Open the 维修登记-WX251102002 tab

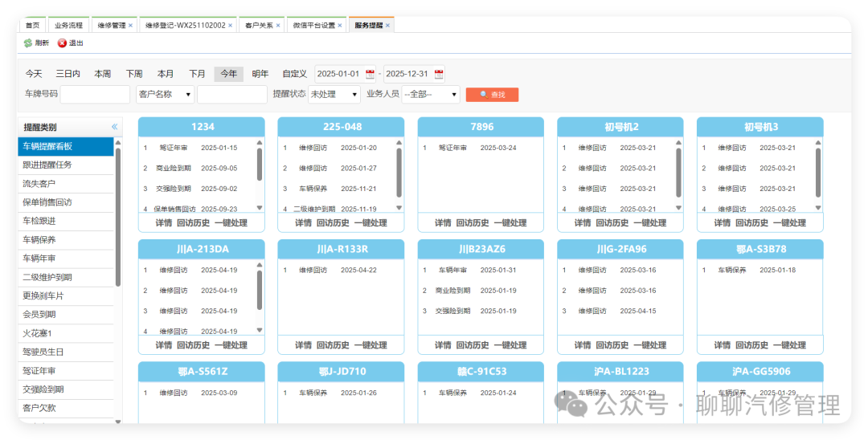(x=186, y=26)
